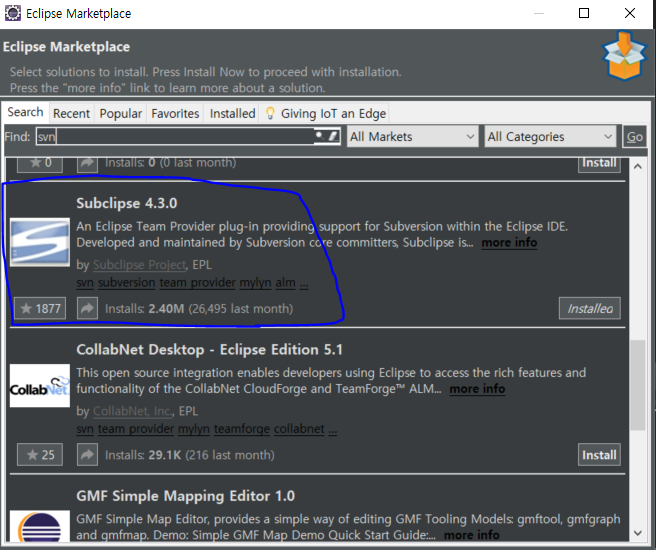Click the lightbulb icon on IoT tab
The width and height of the screenshot is (656, 550).
pos(270,113)
